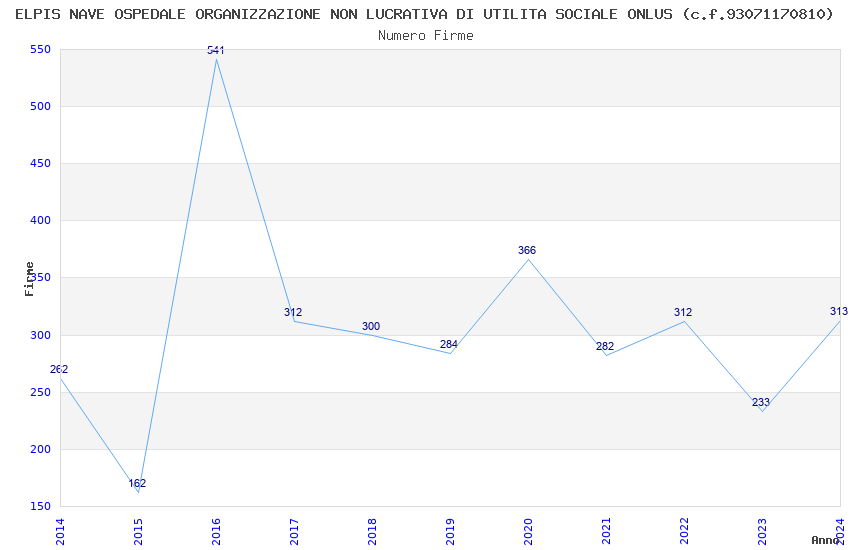Click the 2017 x-axis year label
This screenshot has height=550, width=850.
click(294, 532)
